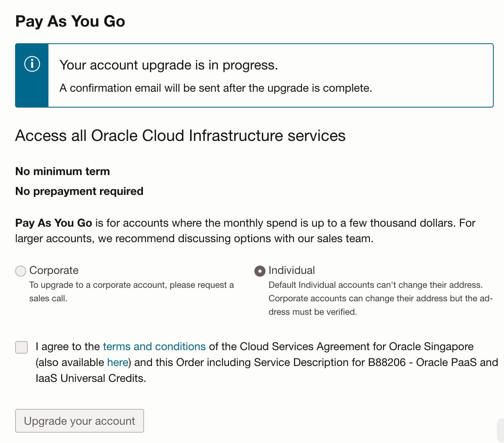Click the bold Pay As You Go in the paragraph
504x443 pixels.
point(54,223)
